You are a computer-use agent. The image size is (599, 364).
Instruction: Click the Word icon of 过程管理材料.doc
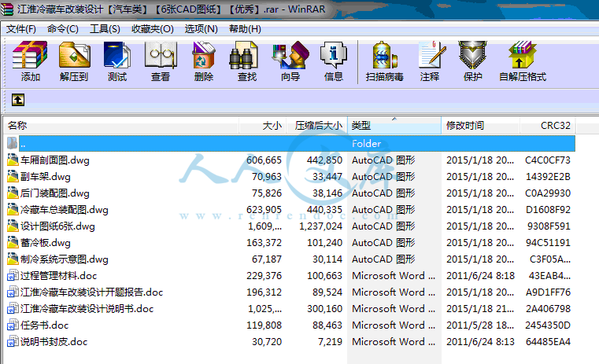click(13, 275)
